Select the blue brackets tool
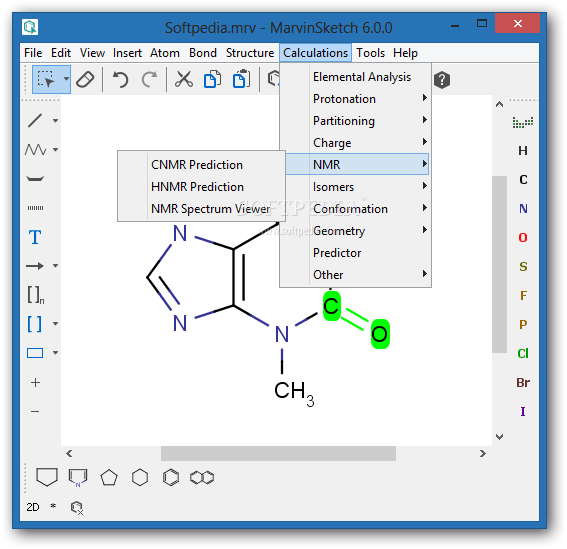 click(x=35, y=323)
